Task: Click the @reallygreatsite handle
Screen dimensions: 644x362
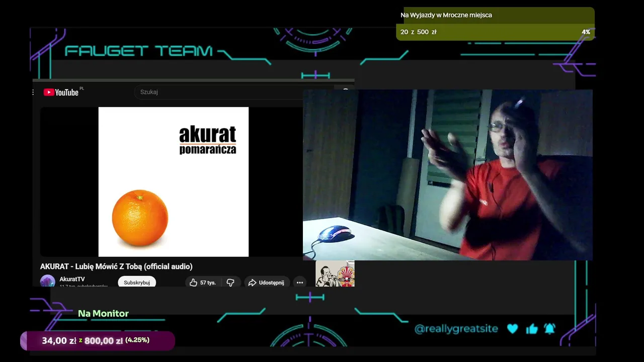Action: (456, 329)
